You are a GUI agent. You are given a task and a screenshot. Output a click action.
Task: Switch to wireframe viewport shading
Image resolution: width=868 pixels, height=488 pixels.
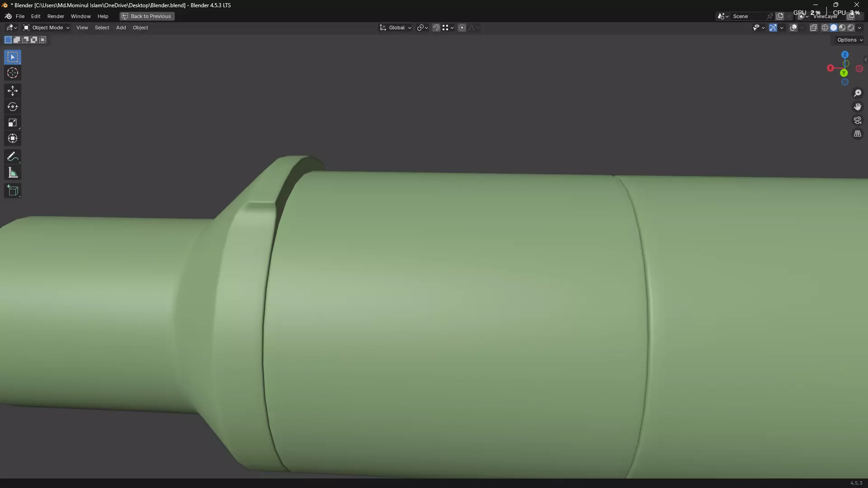tap(825, 28)
